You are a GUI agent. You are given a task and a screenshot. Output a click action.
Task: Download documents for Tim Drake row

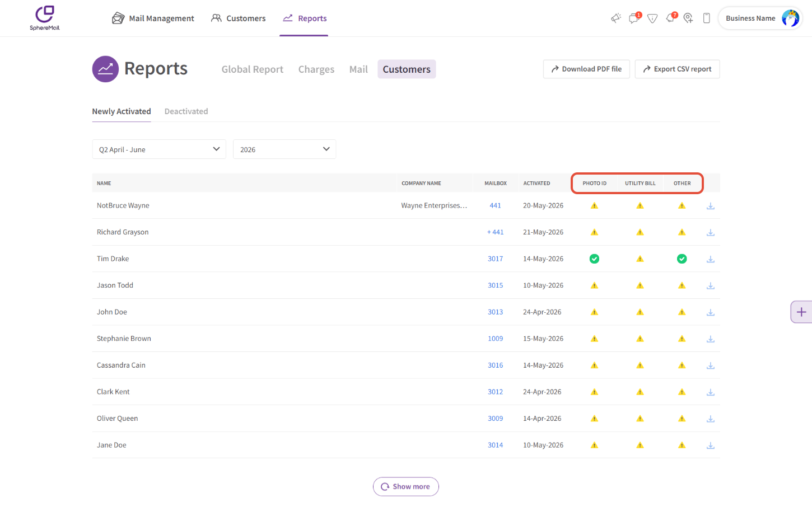click(711, 259)
